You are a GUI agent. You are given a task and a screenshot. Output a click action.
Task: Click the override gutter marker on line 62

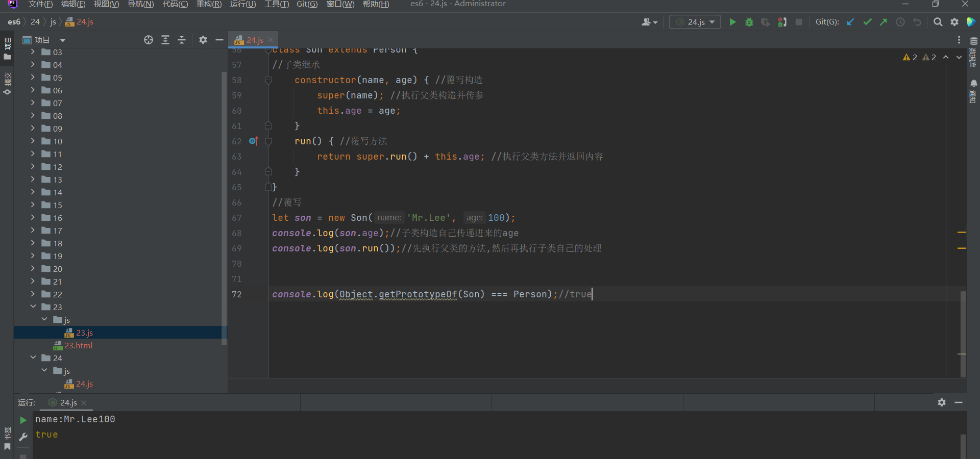[x=253, y=141]
